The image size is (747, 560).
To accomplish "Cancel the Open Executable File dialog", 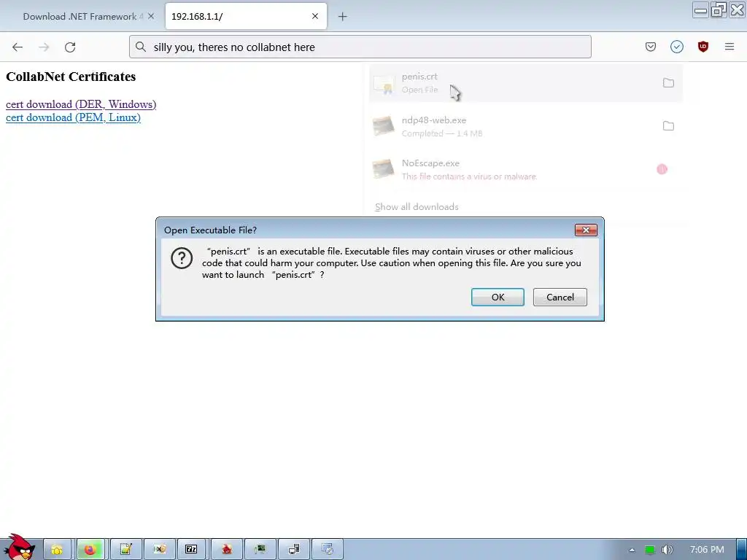I will click(560, 297).
